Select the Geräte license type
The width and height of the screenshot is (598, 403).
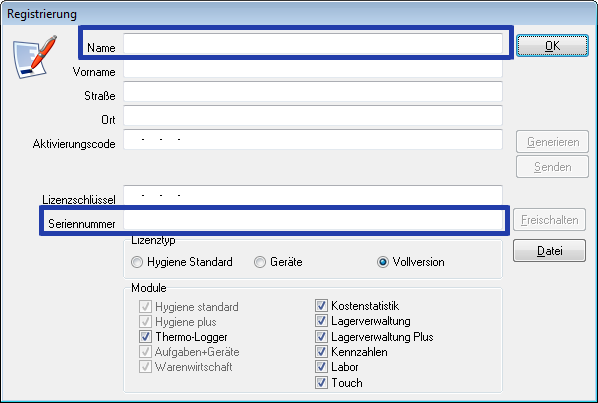[260, 262]
